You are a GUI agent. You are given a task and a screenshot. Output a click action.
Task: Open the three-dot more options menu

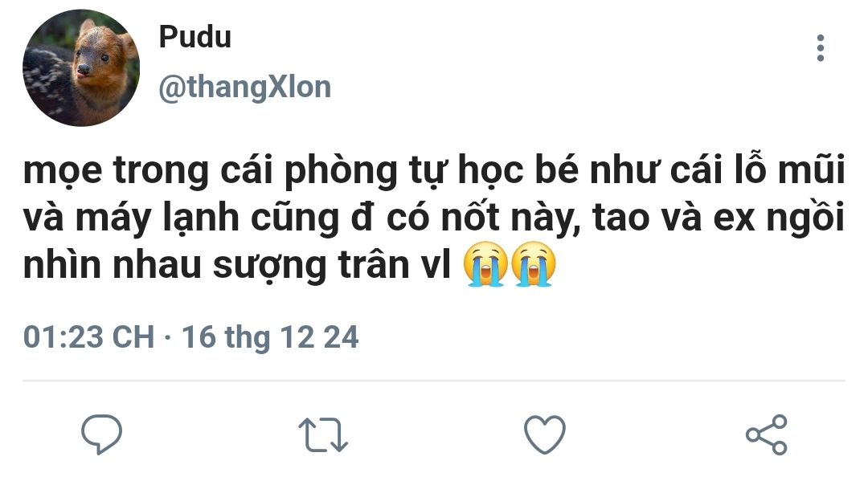click(x=821, y=48)
